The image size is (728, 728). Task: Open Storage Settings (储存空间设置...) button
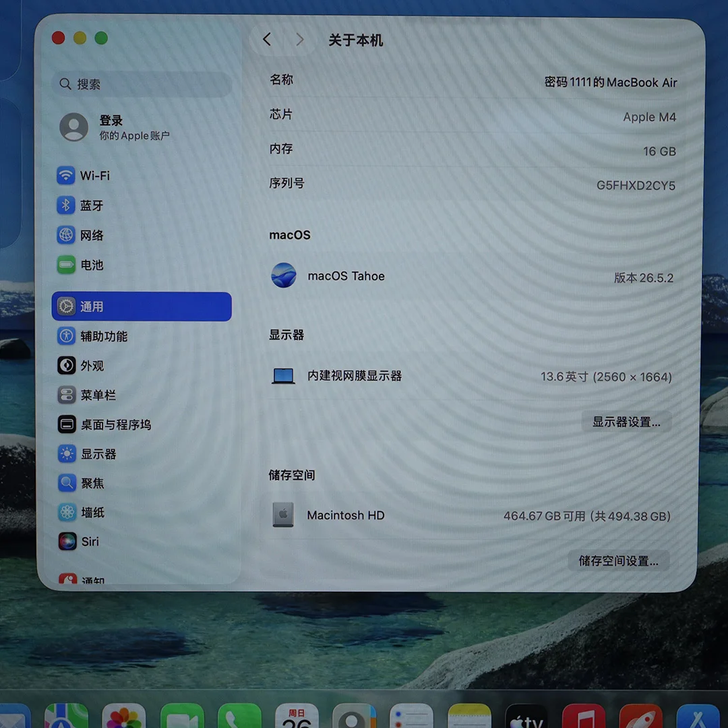[x=618, y=560]
